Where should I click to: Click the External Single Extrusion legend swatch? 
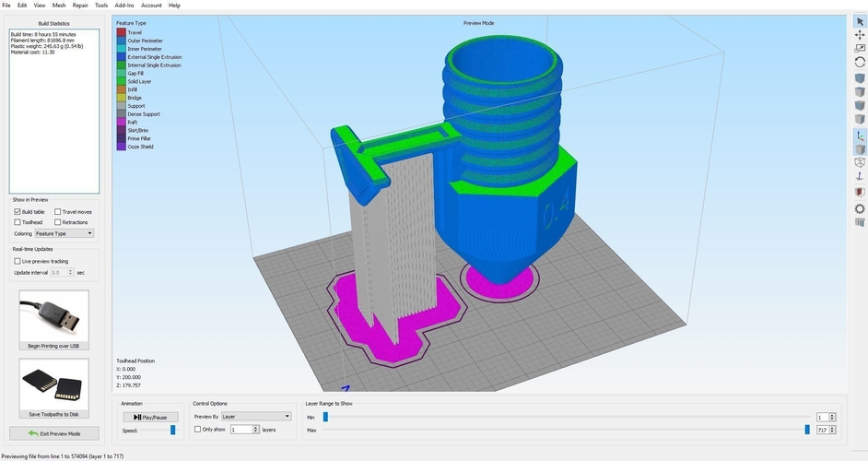(121, 57)
